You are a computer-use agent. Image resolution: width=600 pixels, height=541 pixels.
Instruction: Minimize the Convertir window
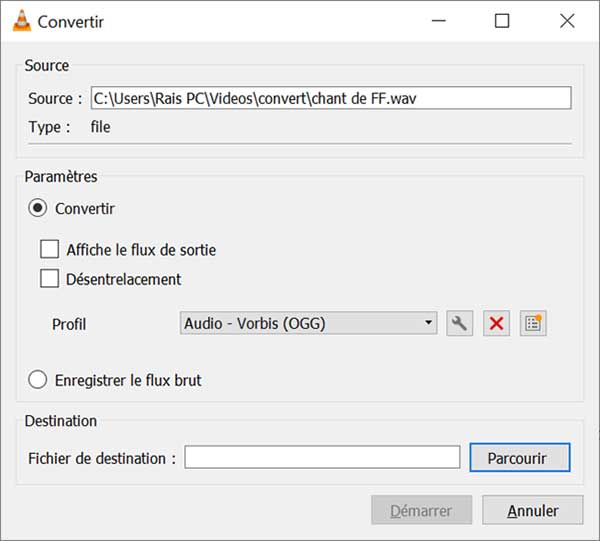point(439,21)
